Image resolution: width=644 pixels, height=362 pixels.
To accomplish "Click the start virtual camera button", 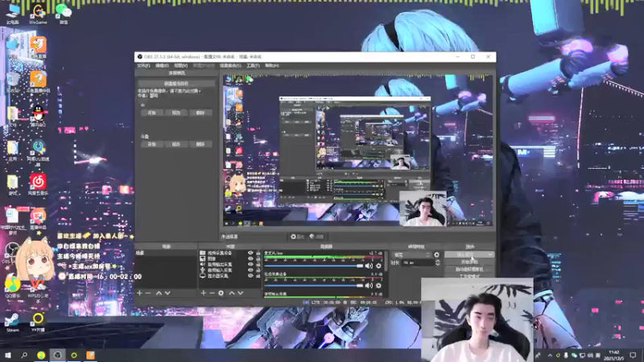I will coord(469,269).
